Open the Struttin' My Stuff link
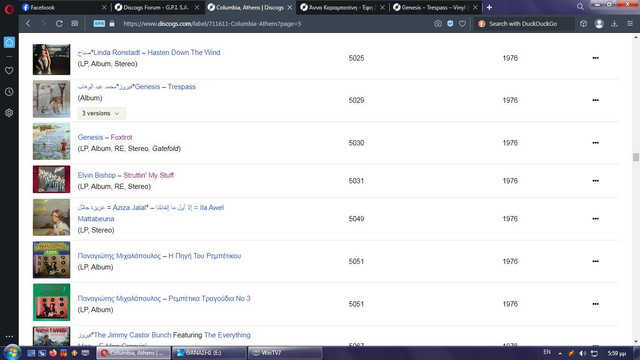This screenshot has width=640, height=360. pos(149,175)
